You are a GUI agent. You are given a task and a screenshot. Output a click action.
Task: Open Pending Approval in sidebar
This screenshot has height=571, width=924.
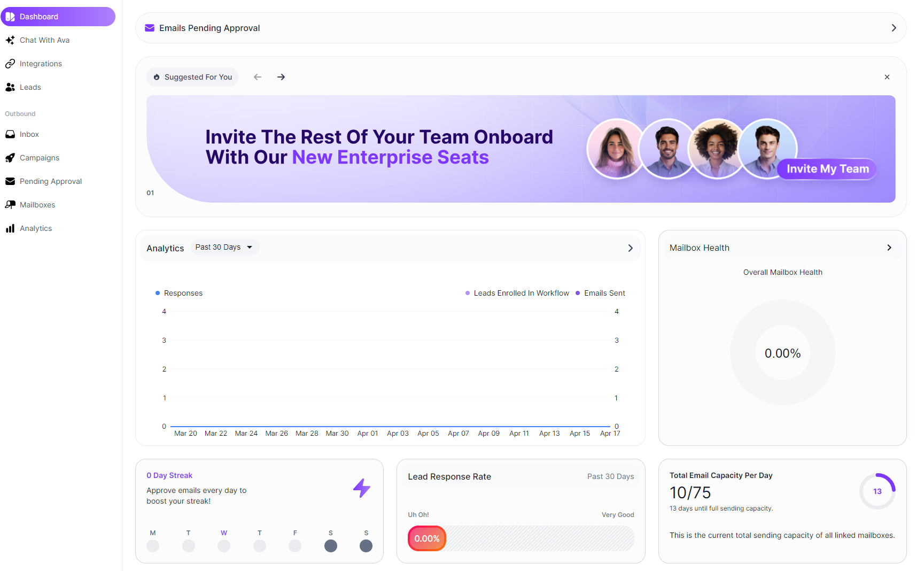point(51,181)
